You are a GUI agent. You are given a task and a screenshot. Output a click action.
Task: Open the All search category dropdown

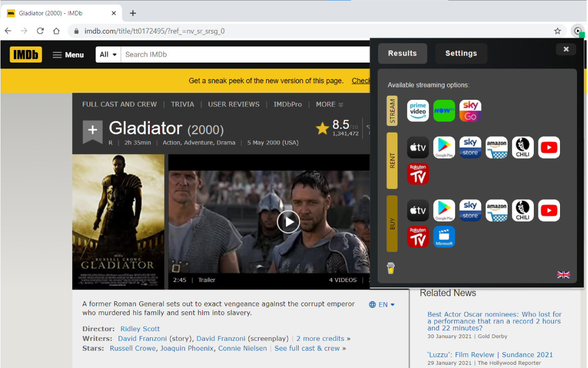coord(108,55)
